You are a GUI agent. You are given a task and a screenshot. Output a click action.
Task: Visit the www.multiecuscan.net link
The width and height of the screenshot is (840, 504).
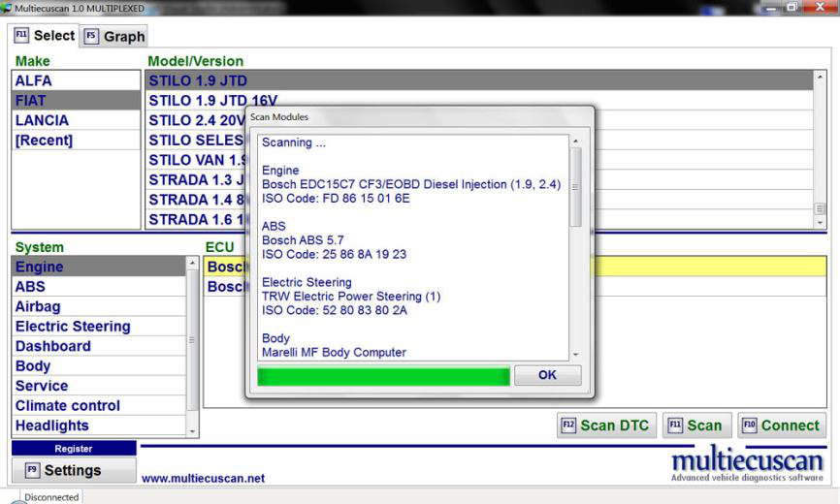tap(203, 478)
